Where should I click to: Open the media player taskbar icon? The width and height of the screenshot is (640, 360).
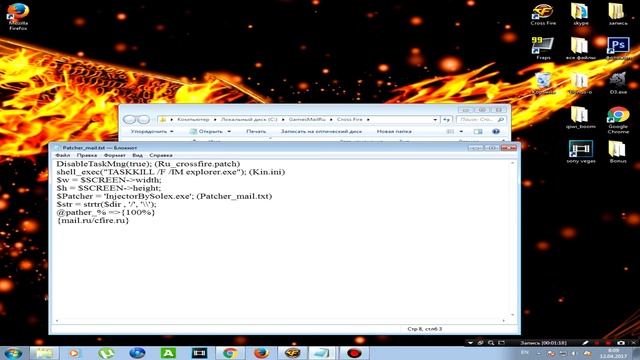coord(74,353)
